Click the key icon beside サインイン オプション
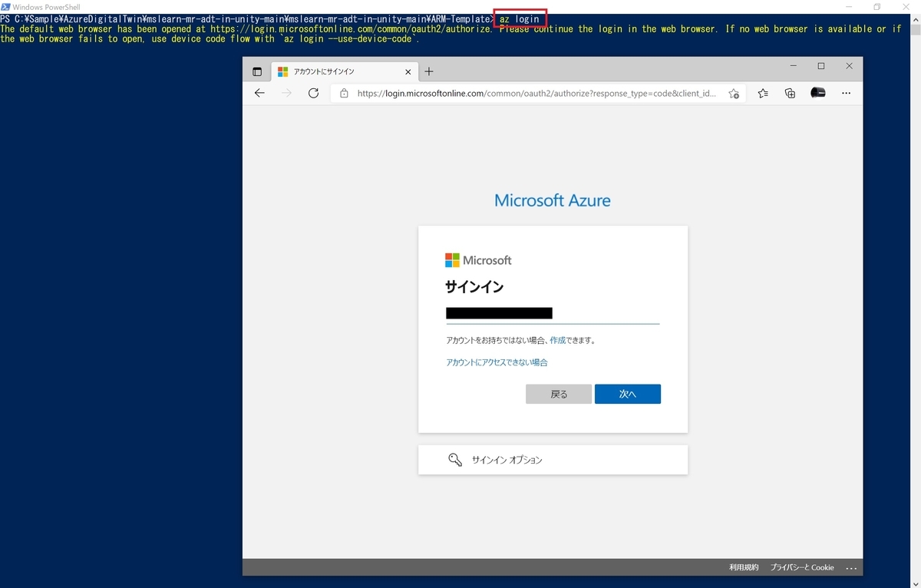 [455, 460]
